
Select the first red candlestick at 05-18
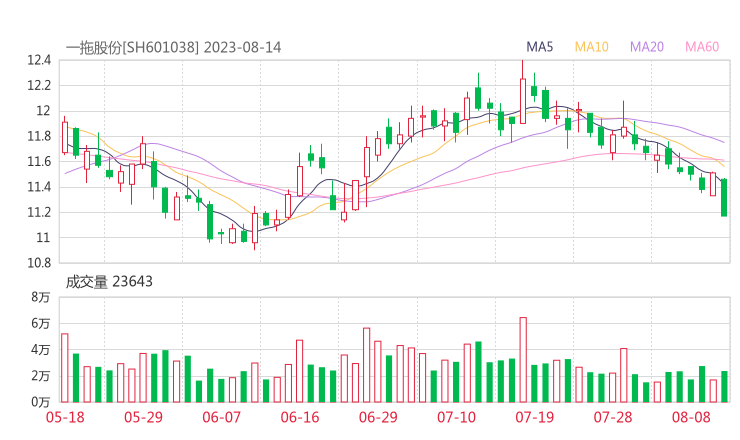(65, 137)
